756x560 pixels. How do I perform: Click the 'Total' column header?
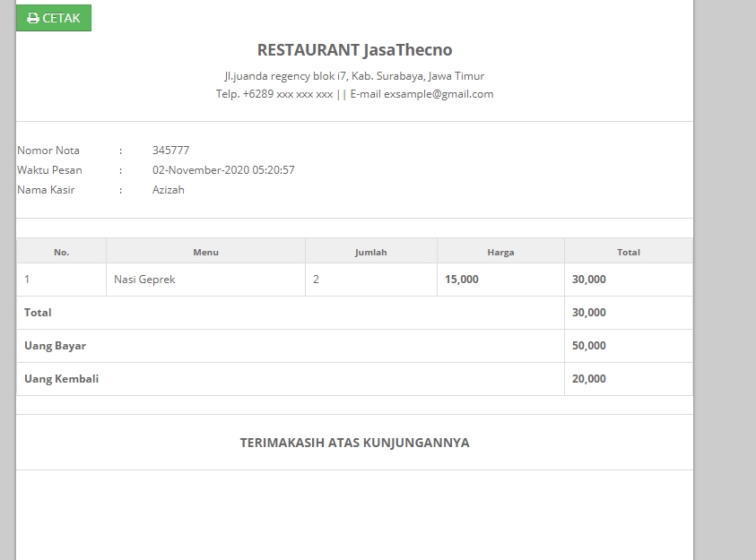click(629, 252)
